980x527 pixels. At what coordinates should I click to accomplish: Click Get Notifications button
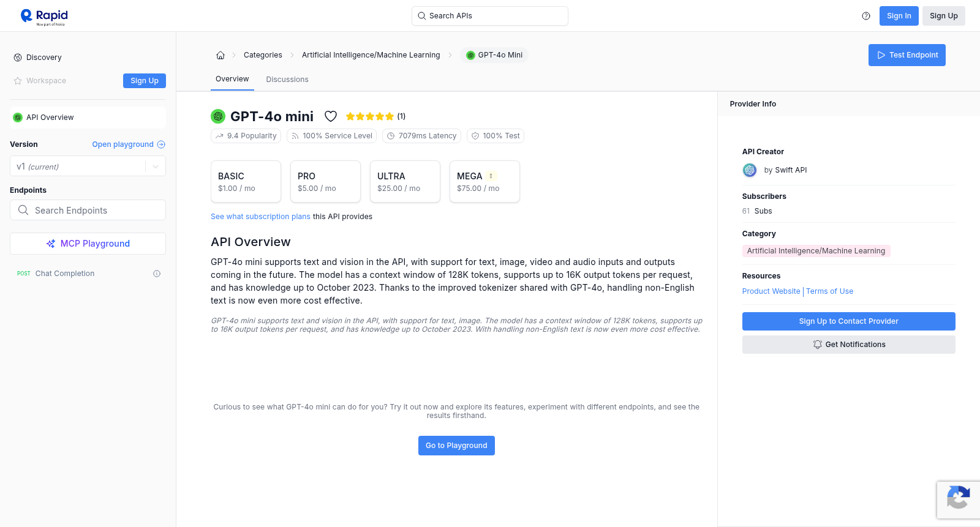tap(848, 345)
